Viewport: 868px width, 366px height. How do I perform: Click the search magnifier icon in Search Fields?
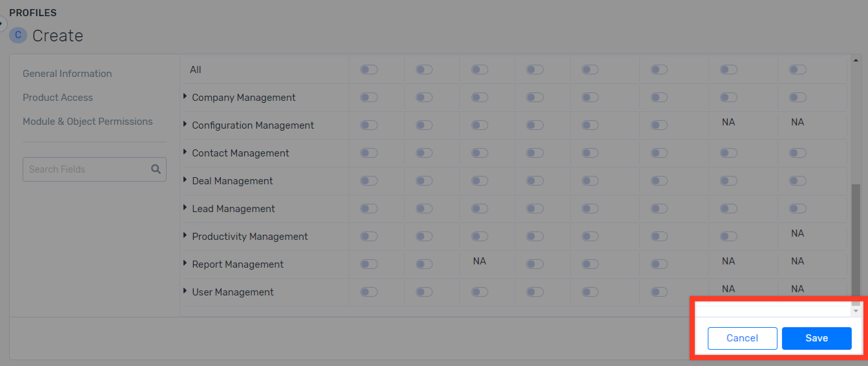[x=156, y=169]
